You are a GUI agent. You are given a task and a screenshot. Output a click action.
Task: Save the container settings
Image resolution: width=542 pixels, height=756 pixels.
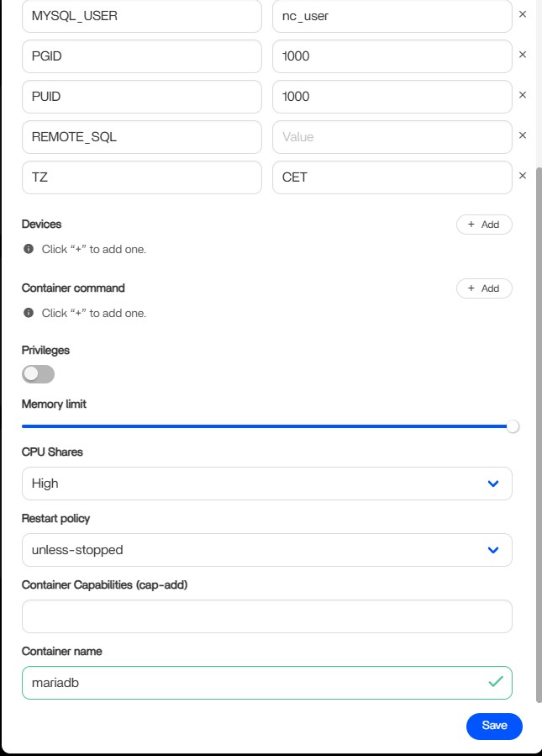coord(494,726)
